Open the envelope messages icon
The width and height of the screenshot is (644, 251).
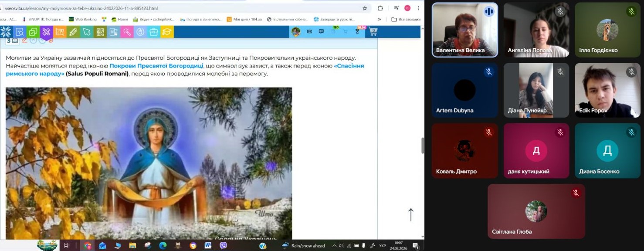pyautogui.click(x=309, y=31)
